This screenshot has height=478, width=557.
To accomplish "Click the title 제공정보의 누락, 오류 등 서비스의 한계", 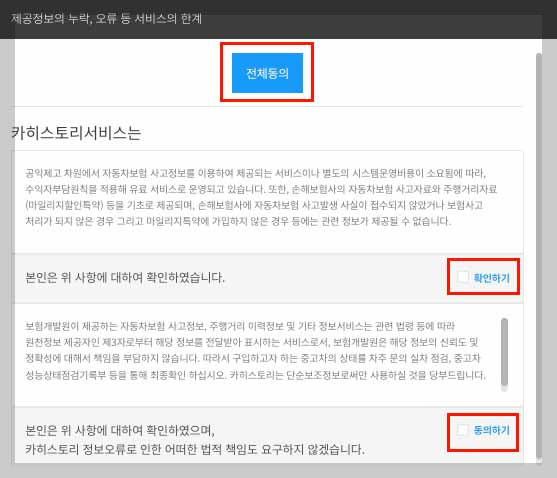I will coord(106,18).
